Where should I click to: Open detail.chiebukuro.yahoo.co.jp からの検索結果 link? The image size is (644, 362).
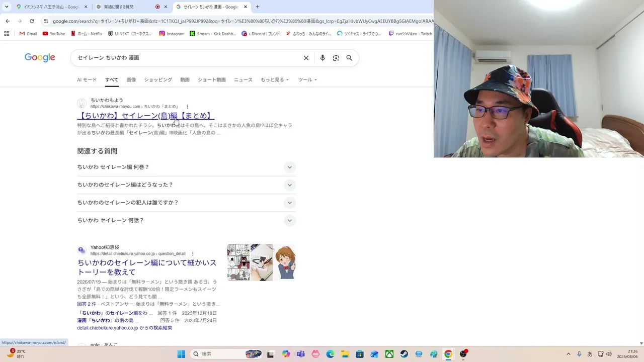tap(125, 328)
